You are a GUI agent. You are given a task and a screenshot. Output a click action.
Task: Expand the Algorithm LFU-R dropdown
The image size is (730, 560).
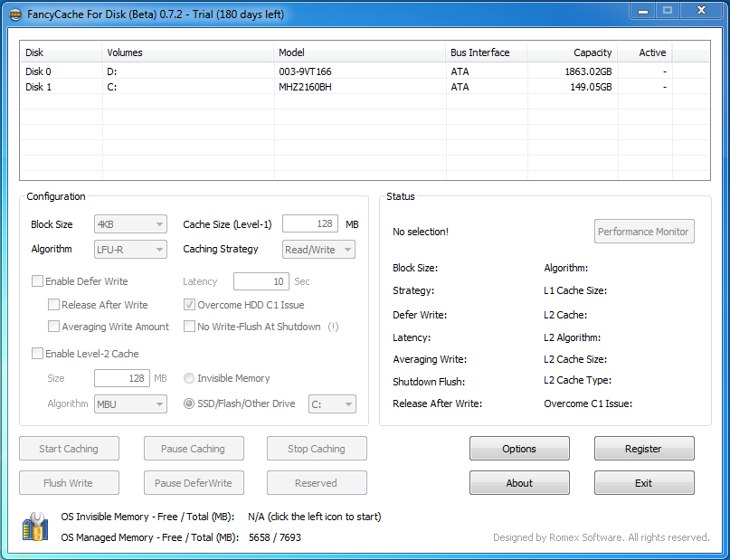tap(130, 249)
